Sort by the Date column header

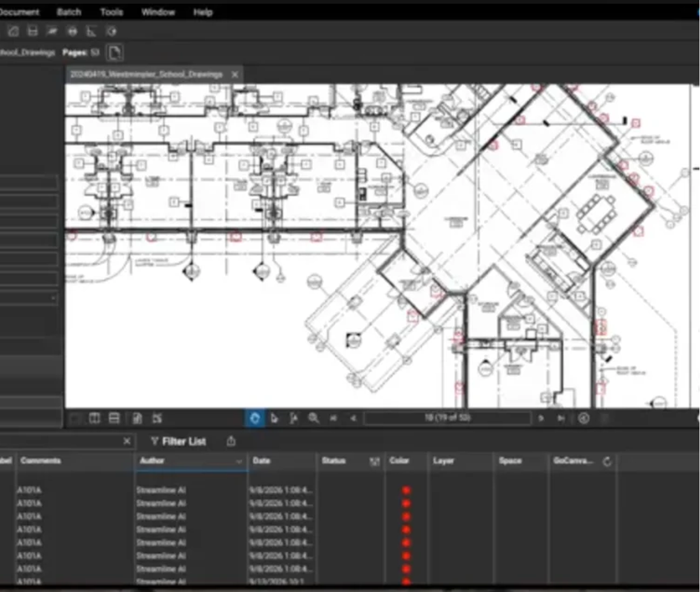click(261, 460)
